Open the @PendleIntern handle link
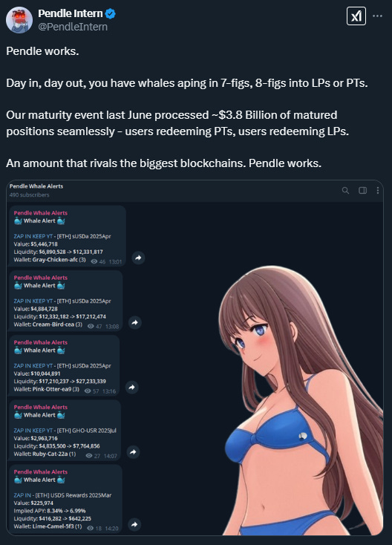The image size is (392, 545). pos(73,27)
